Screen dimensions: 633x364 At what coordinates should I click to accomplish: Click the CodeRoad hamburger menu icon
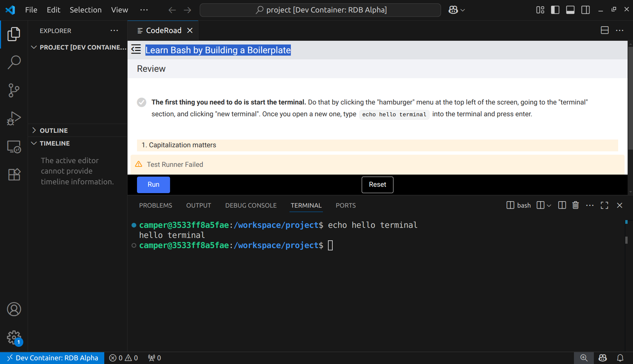(136, 50)
